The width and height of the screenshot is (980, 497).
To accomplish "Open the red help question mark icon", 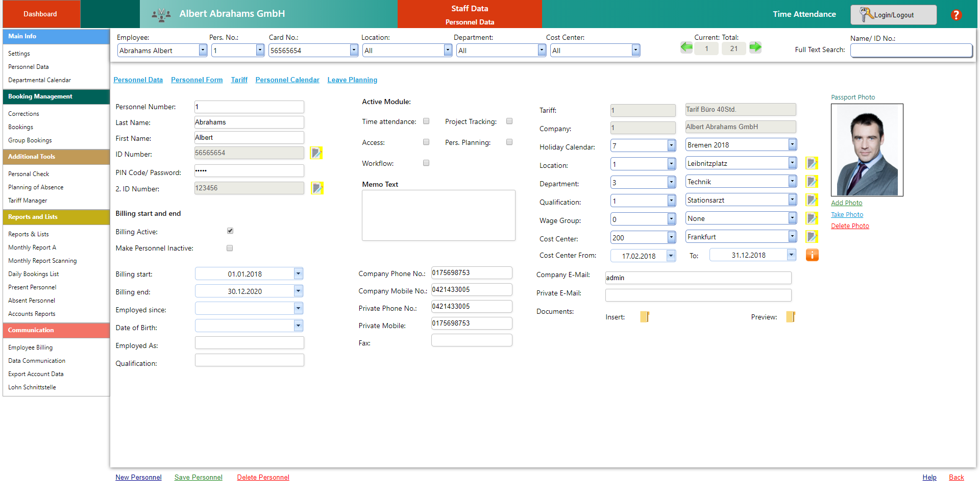I will (x=956, y=15).
